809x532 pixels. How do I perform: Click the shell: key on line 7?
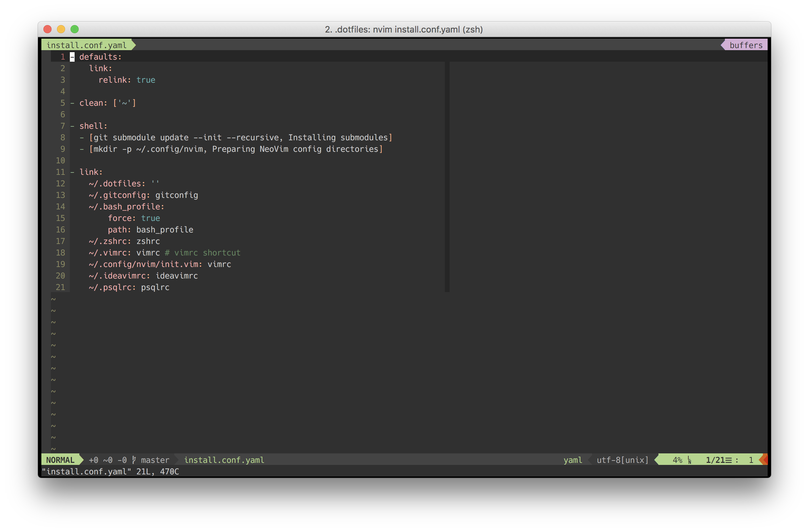[x=93, y=126]
